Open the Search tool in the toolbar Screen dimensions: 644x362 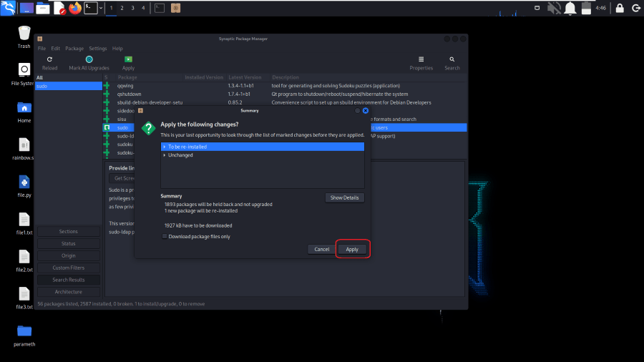(x=452, y=63)
